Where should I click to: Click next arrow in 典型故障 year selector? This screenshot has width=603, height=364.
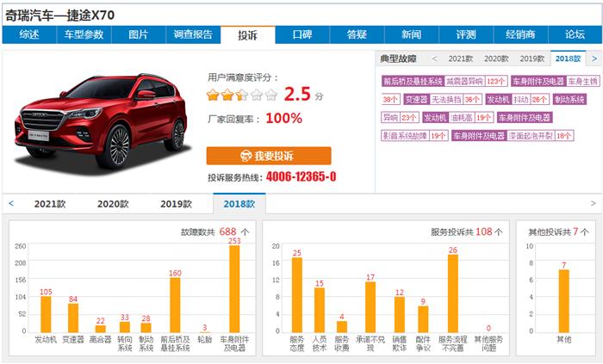tap(594, 59)
